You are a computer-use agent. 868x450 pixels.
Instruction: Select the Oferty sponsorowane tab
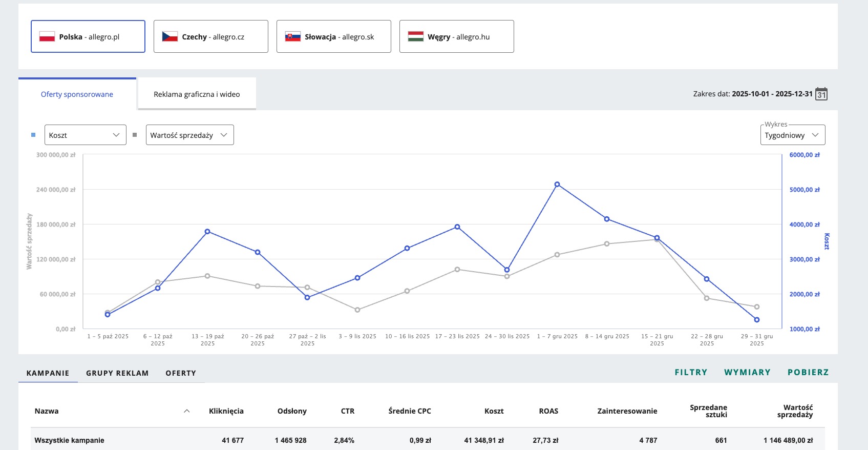coord(77,94)
